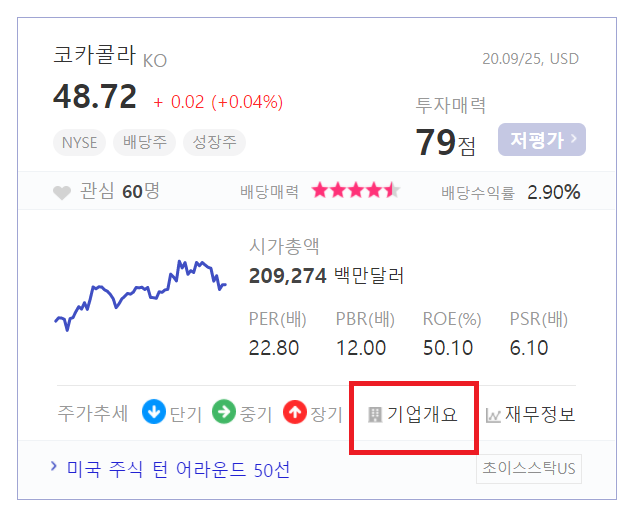Click the 관심 60명 follower count
The width and height of the screenshot is (643, 519).
point(120,191)
